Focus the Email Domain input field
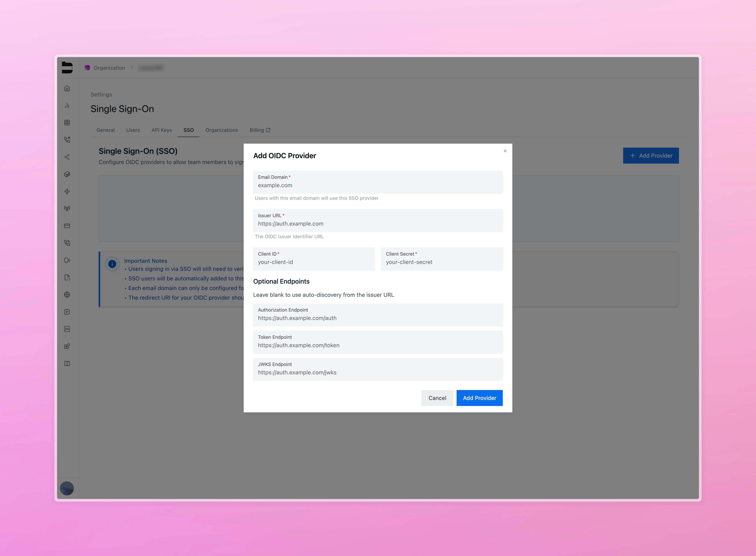 point(378,185)
